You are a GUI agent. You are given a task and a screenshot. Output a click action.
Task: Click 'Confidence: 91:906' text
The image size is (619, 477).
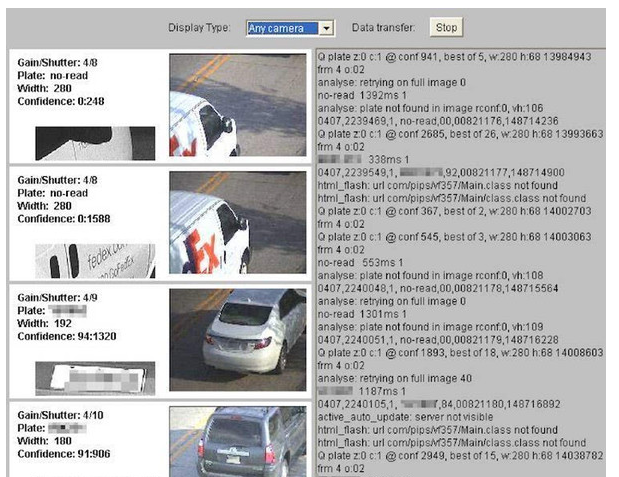point(64,454)
